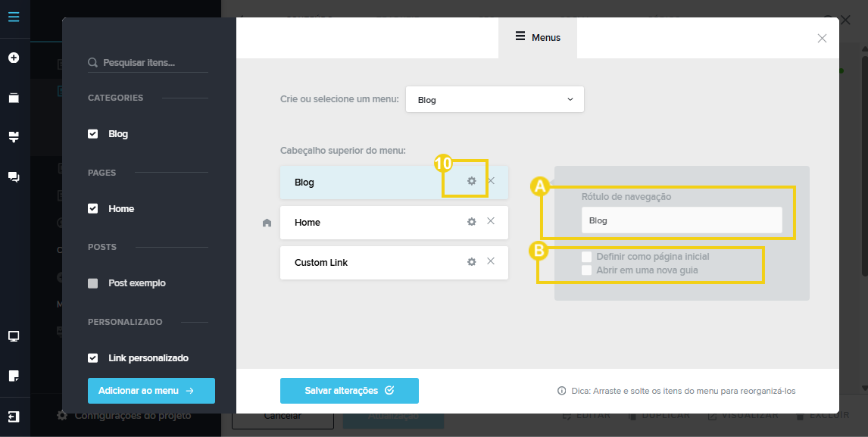The height and width of the screenshot is (437, 868).
Task: Click the add new plus icon in sidebar
Action: coord(14,58)
